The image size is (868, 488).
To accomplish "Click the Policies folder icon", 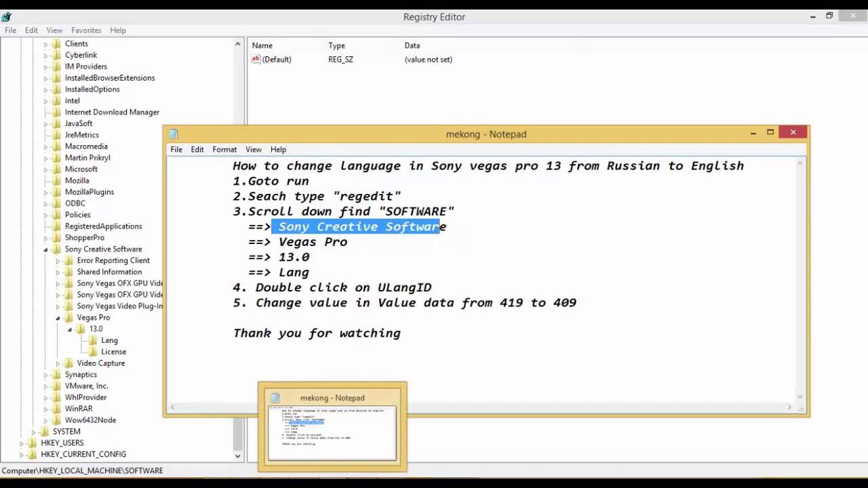I will tap(57, 215).
